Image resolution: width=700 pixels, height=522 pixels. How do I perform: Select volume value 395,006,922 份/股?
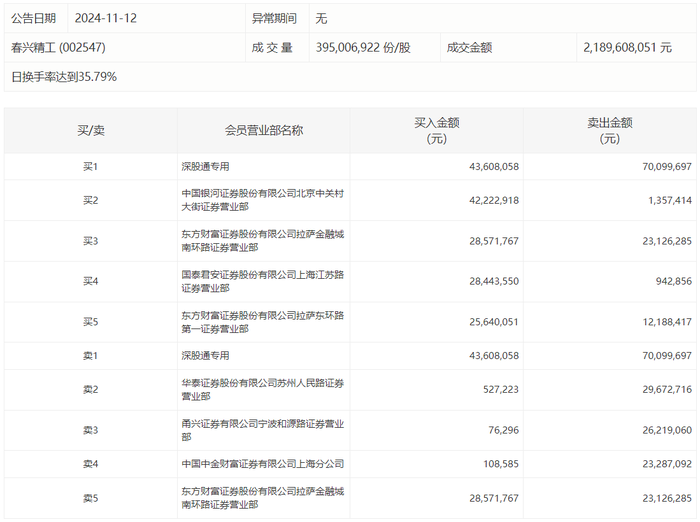(x=363, y=47)
